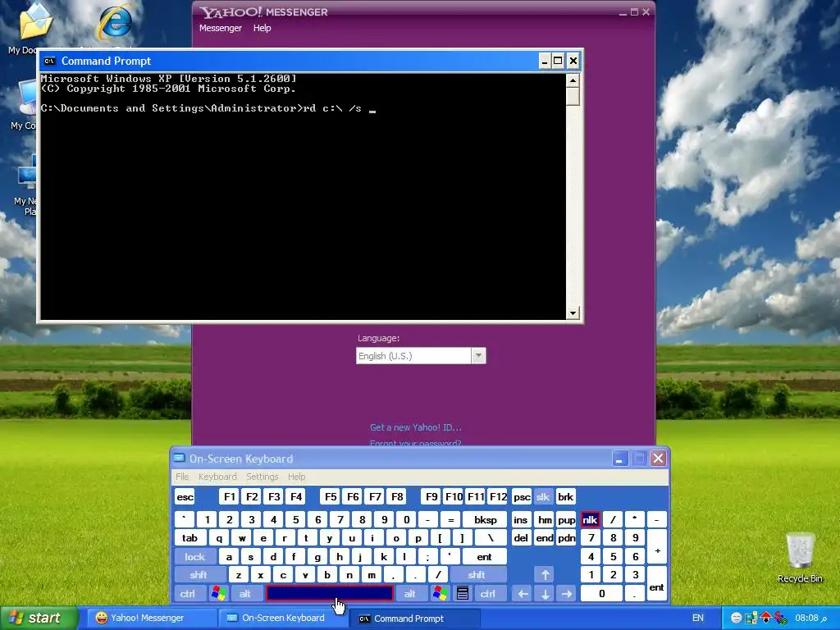
Task: Open the File menu of On-Screen Keyboard
Action: coord(182,477)
